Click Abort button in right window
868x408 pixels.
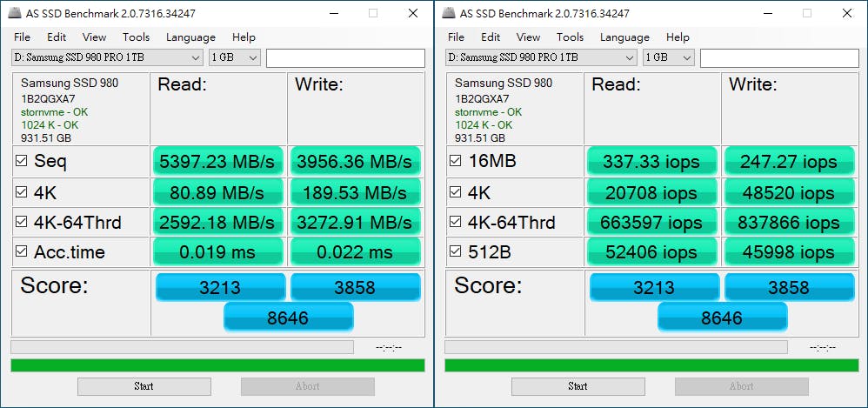741,386
